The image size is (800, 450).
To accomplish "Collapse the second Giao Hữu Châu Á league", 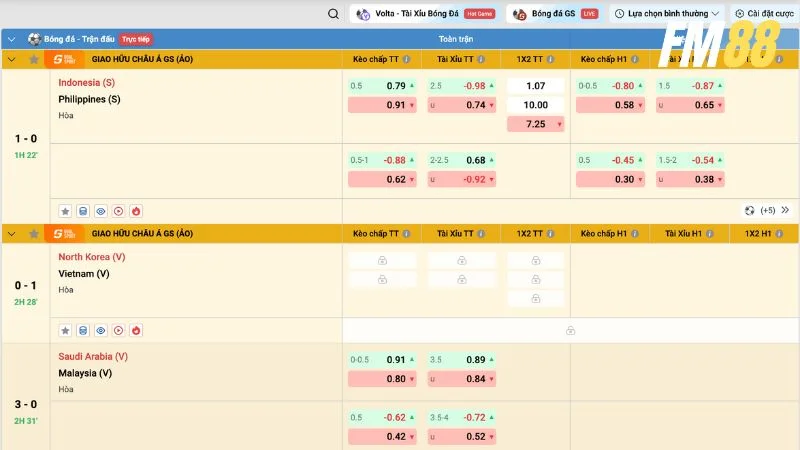I will pyautogui.click(x=11, y=233).
